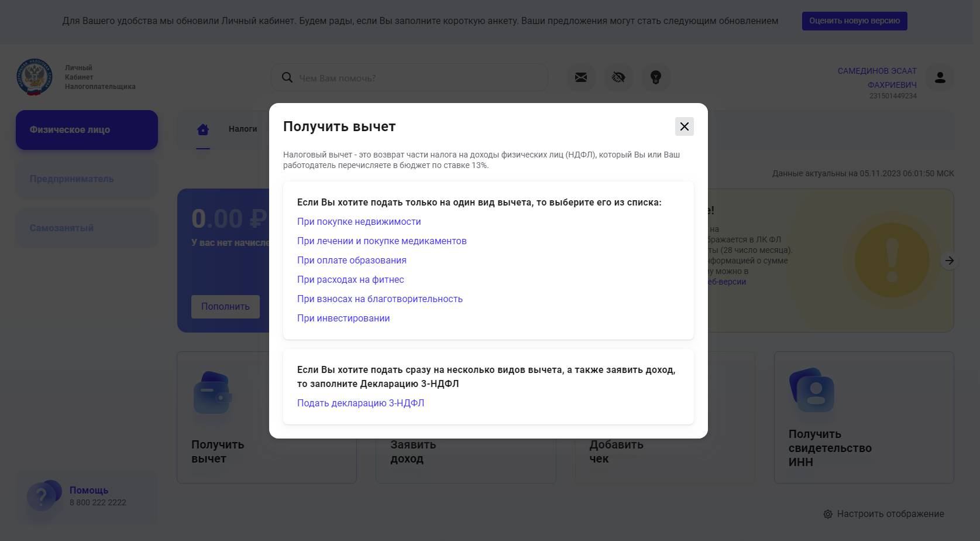Image resolution: width=980 pixels, height=541 pixels.
Task: Click the next-slide arrow on banner
Action: coord(950,261)
